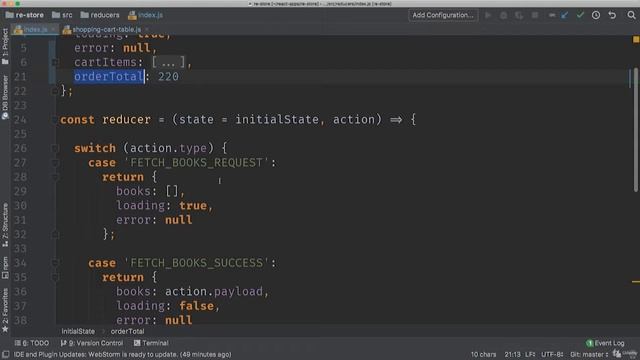The width and height of the screenshot is (640, 360).
Task: Collapse the switch block at line 26
Action: coord(55,148)
